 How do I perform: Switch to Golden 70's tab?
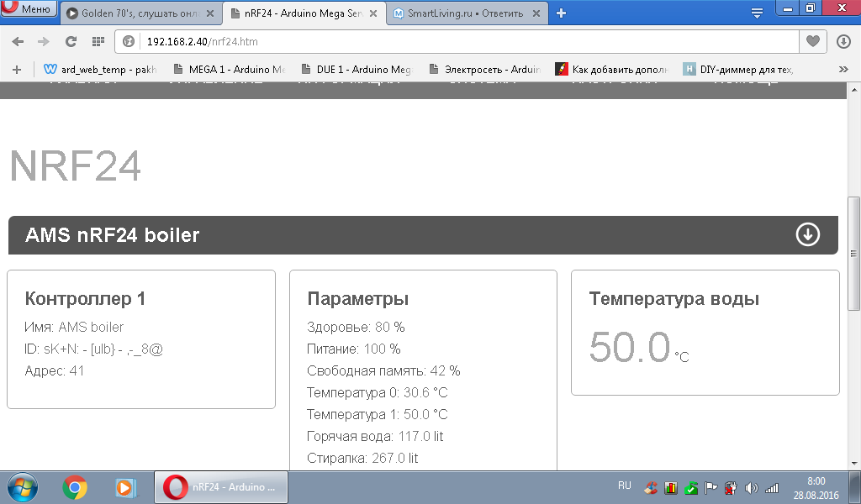[x=140, y=13]
